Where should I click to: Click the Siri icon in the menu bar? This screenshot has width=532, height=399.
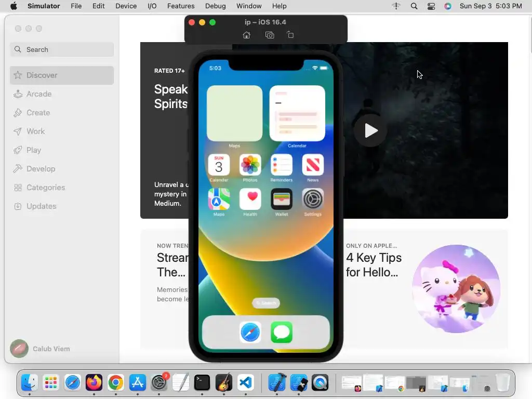[448, 6]
